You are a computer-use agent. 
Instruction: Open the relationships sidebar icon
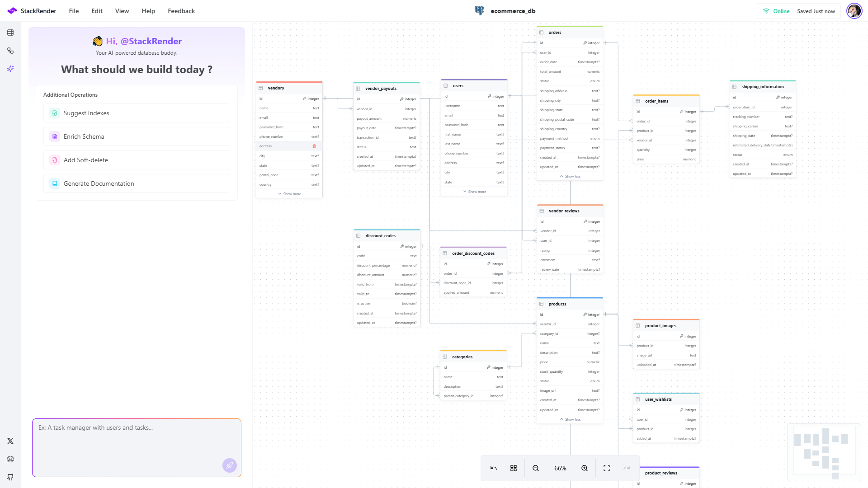coord(10,51)
